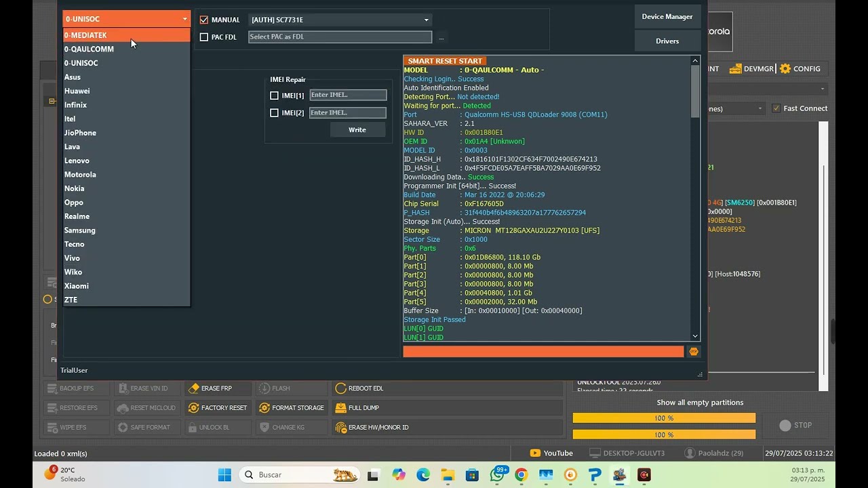Click the ERASE VIN ID icon
The height and width of the screenshot is (488, 868).
click(123, 388)
